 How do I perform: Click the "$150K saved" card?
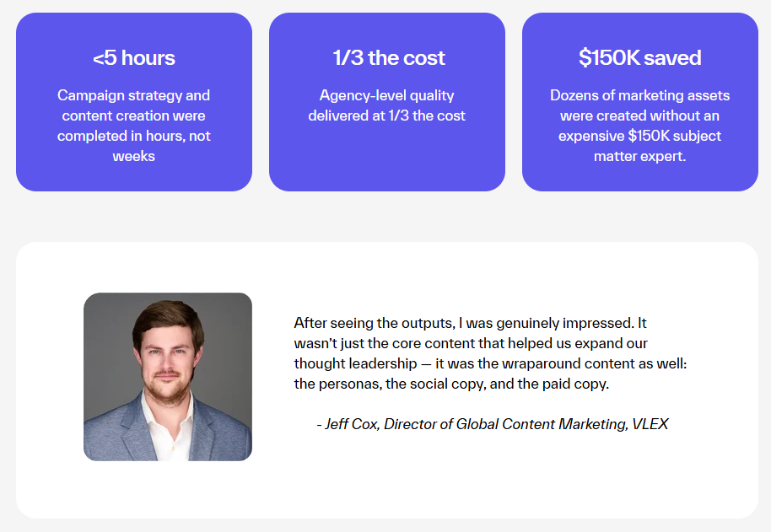[x=639, y=101]
